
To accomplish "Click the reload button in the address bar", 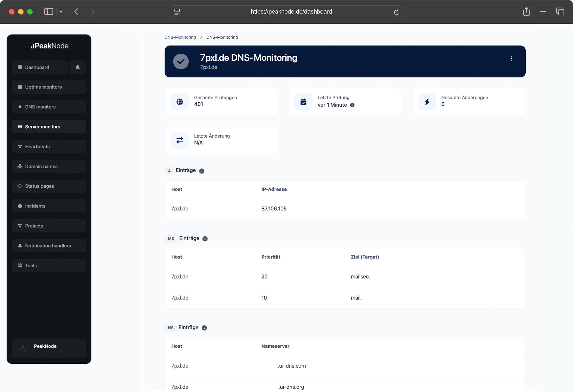I will point(396,12).
